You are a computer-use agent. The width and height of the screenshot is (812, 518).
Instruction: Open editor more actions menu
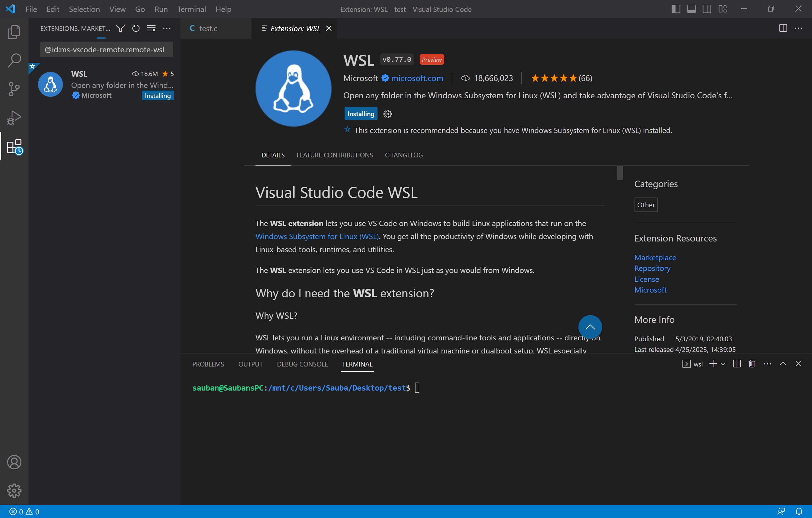pos(799,28)
